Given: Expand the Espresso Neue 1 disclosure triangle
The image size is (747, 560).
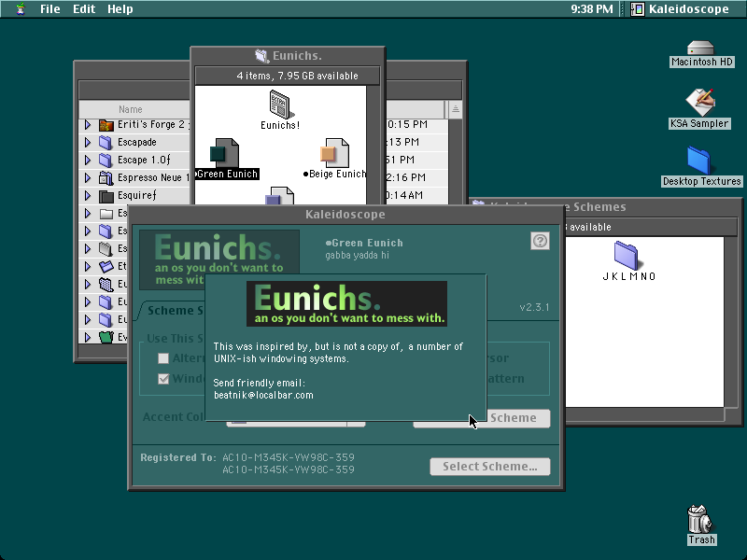Looking at the screenshot, I should 88,177.
